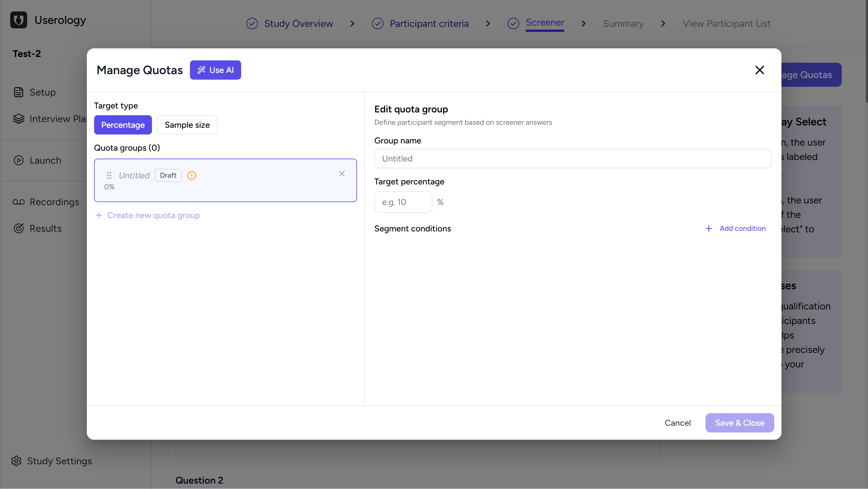The height and width of the screenshot is (489, 868).
Task: Expand the chevron after Study Overview
Action: 352,24
